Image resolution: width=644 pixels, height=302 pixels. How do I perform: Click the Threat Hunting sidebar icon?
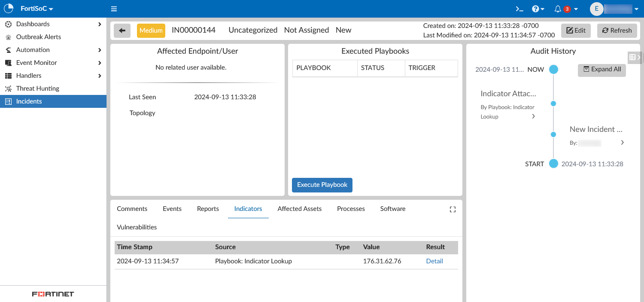coord(8,88)
